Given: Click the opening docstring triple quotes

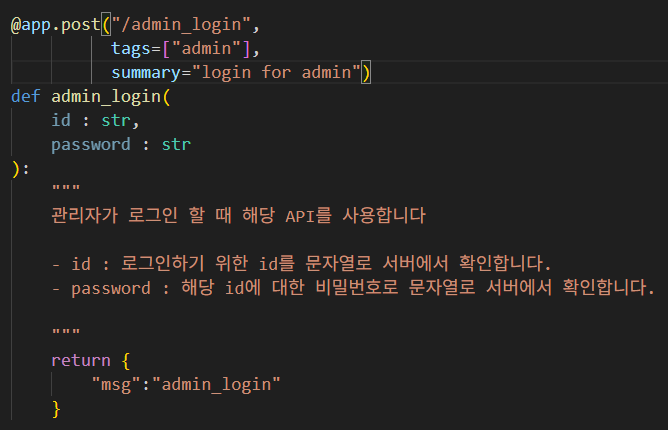Looking at the screenshot, I should [x=66, y=188].
